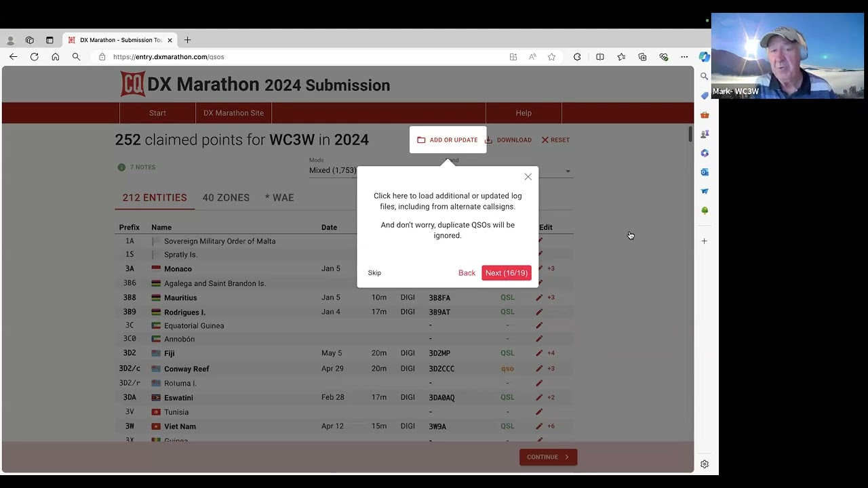Edit the Viet Nam row pencil icon
The height and width of the screenshot is (488, 868).
(539, 426)
